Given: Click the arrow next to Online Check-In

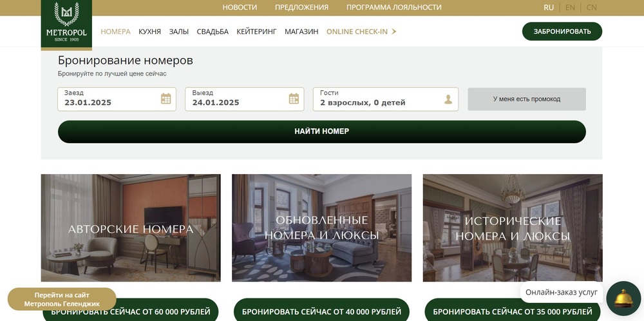Looking at the screenshot, I should pyautogui.click(x=393, y=31).
